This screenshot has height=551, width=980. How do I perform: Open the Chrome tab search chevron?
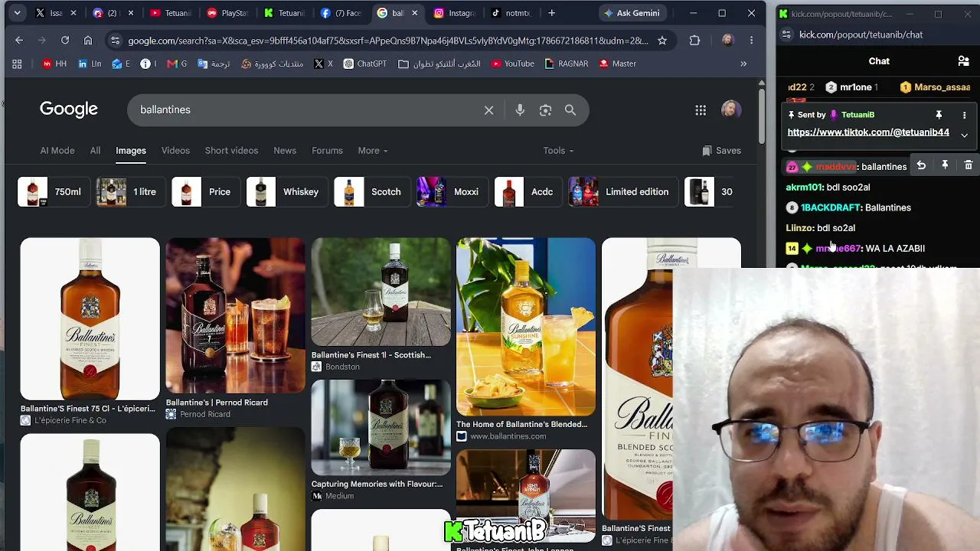17,13
